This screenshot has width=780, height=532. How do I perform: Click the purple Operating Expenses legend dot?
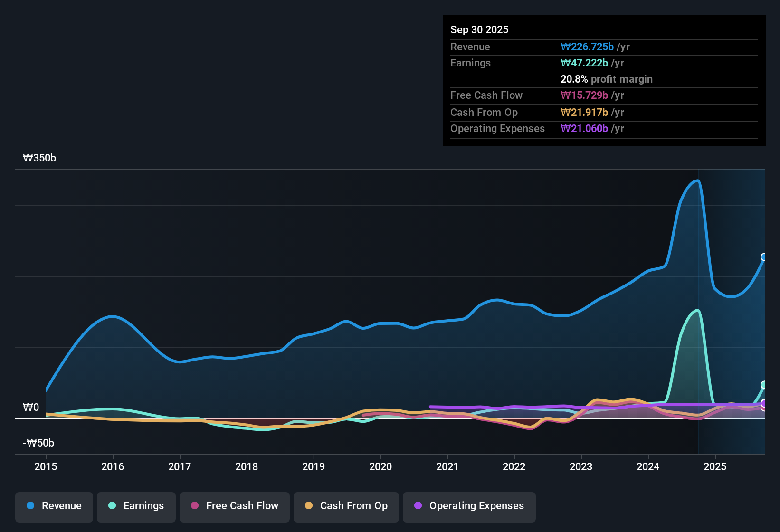(418, 506)
